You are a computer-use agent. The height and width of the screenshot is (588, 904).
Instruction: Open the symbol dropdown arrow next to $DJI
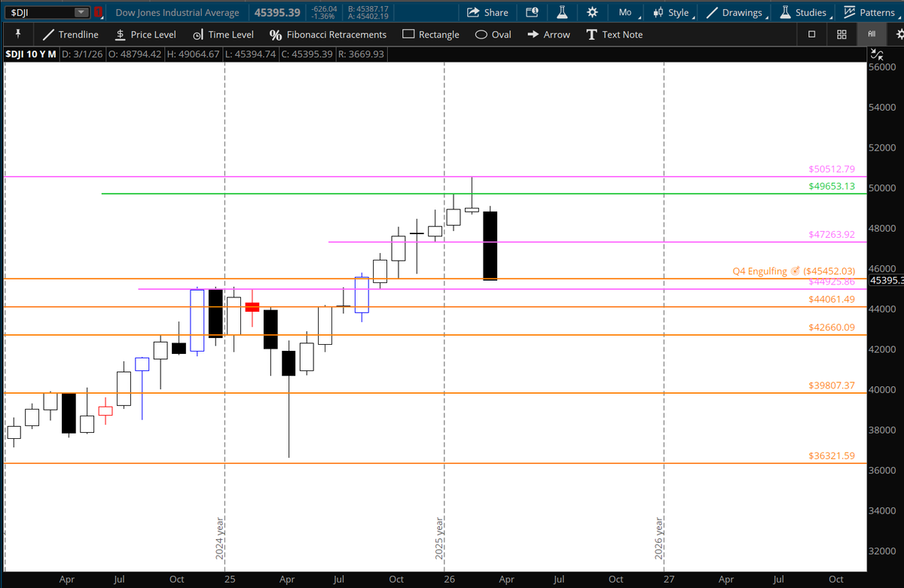point(81,12)
